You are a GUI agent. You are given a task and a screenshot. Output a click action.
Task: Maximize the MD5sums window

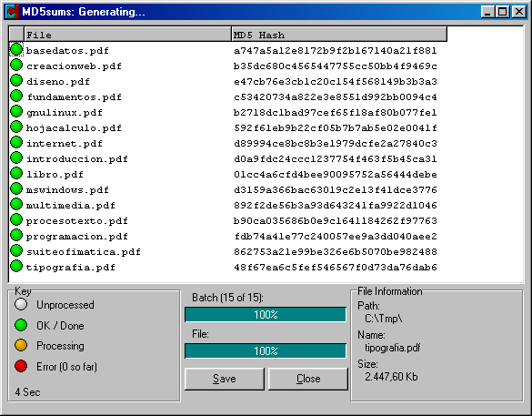pos(502,12)
